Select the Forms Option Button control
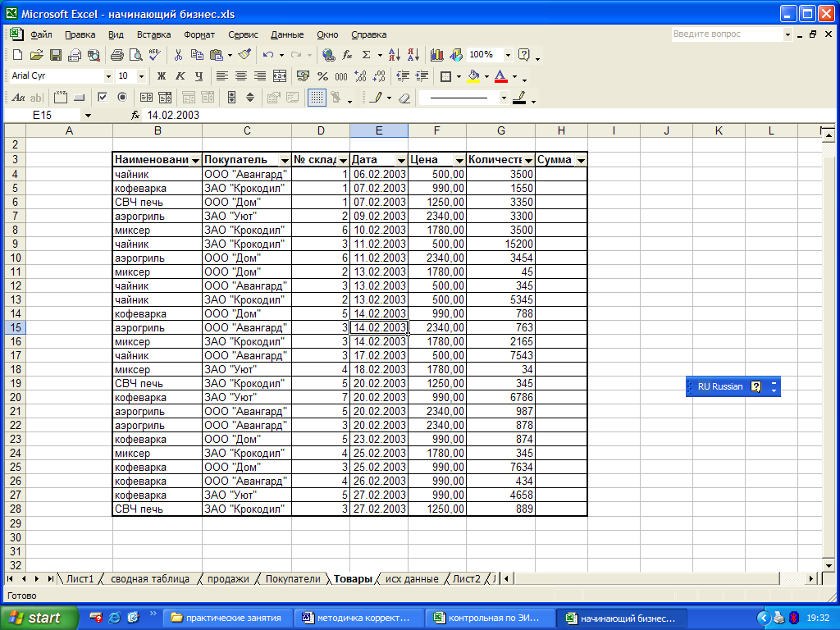Image resolution: width=840 pixels, height=630 pixels. click(x=122, y=98)
